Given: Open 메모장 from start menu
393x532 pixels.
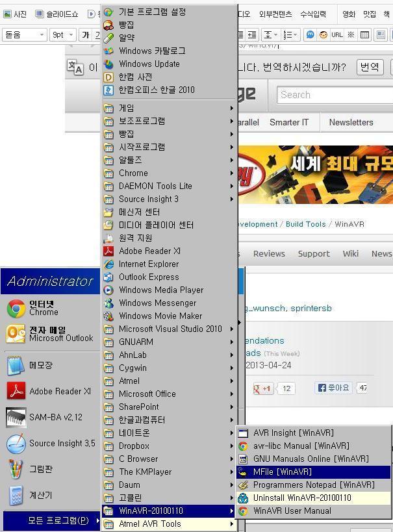Looking at the screenshot, I should click(x=51, y=365).
